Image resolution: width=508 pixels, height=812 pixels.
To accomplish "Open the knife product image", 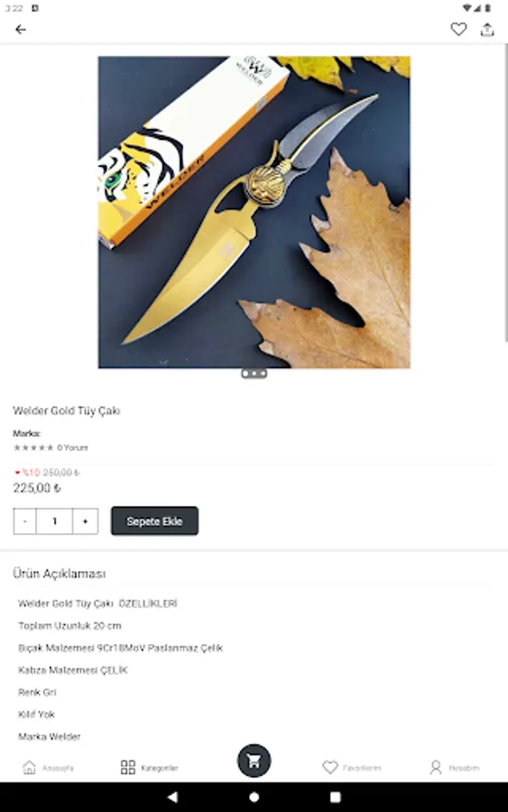I will pos(254,212).
